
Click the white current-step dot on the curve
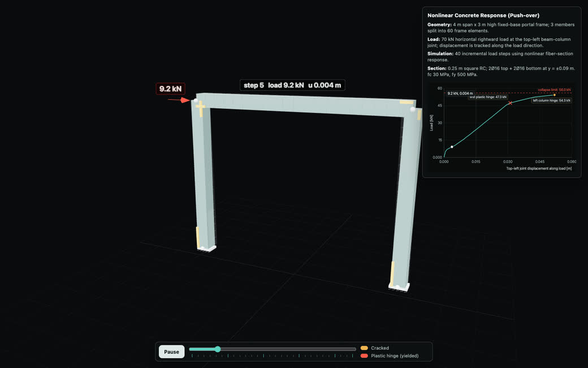point(452,147)
